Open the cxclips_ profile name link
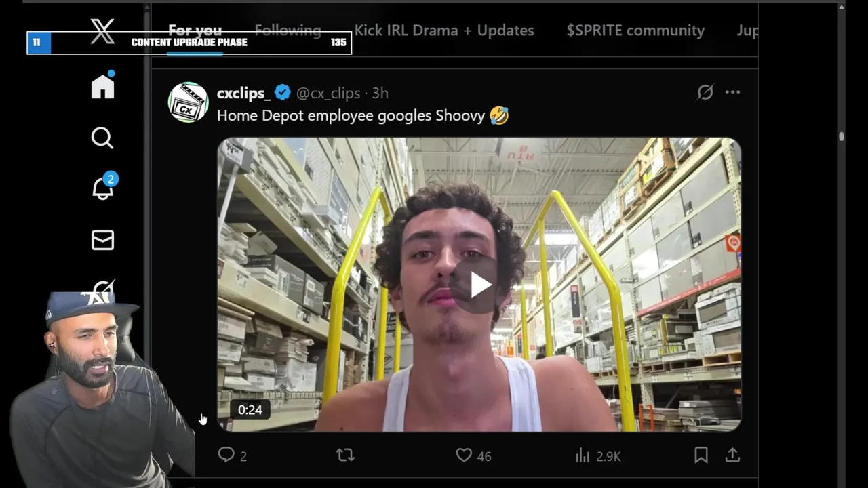 [244, 93]
